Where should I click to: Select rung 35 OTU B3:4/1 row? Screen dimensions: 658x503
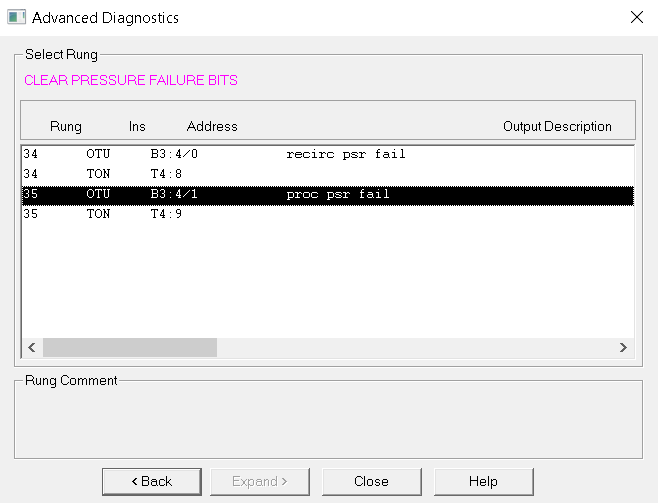tap(328, 194)
